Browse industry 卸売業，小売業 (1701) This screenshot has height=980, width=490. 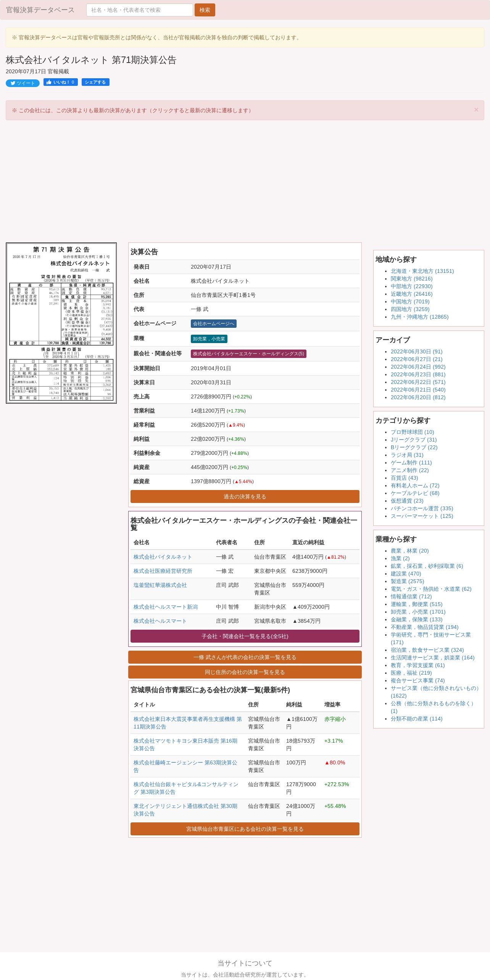pyautogui.click(x=418, y=612)
